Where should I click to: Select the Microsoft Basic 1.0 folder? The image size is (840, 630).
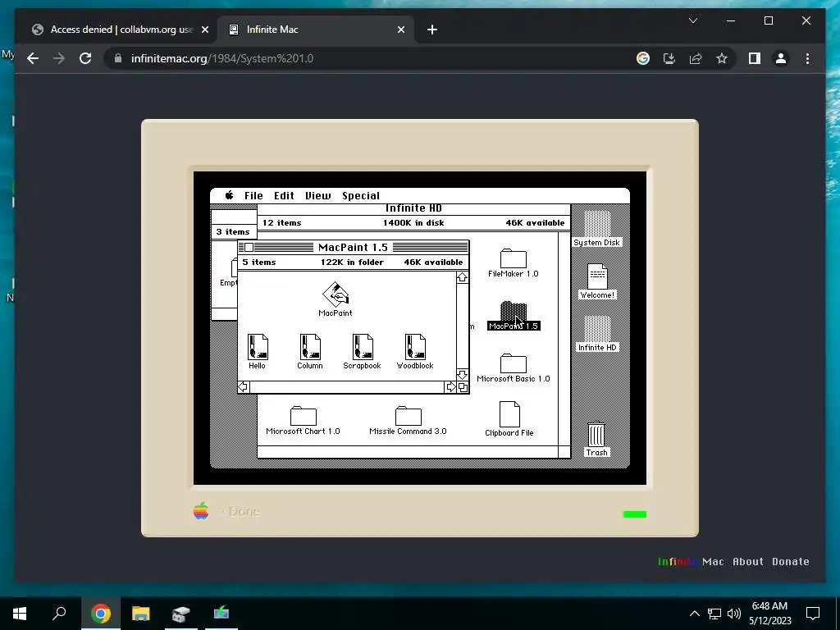(514, 363)
